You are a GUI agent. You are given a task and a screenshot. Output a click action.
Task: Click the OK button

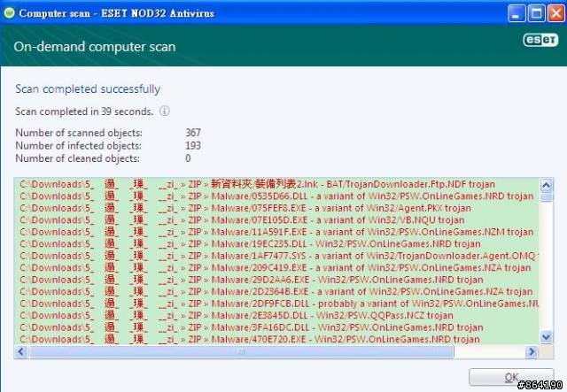[x=511, y=377]
